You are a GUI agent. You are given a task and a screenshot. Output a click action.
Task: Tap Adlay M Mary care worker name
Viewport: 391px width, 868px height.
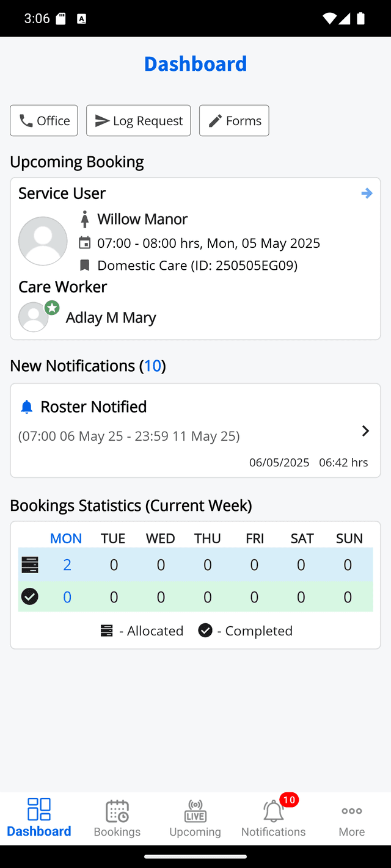111,317
